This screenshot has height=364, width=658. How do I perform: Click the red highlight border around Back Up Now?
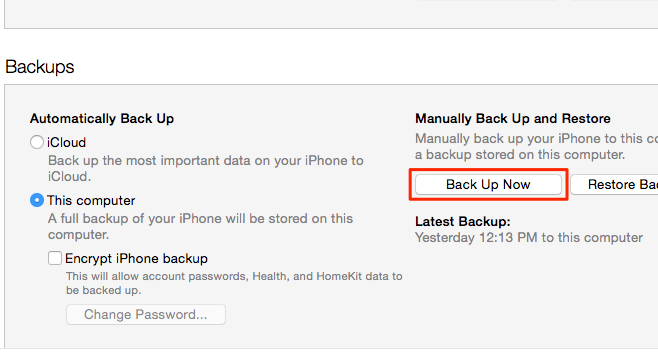(488, 170)
